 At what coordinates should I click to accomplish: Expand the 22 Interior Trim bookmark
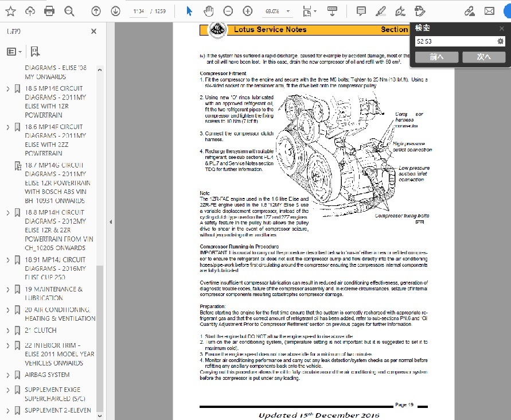[8, 345]
